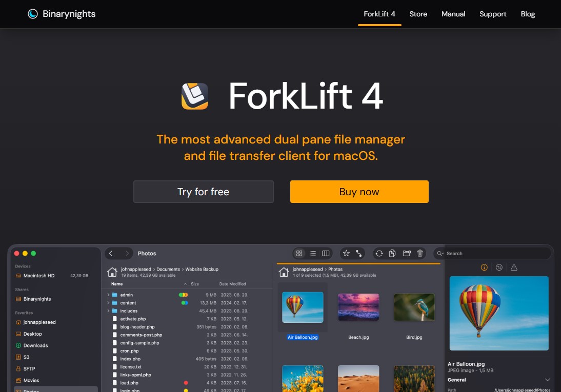Click Website Backup breadcrumb
The image size is (561, 392).
pos(202,270)
